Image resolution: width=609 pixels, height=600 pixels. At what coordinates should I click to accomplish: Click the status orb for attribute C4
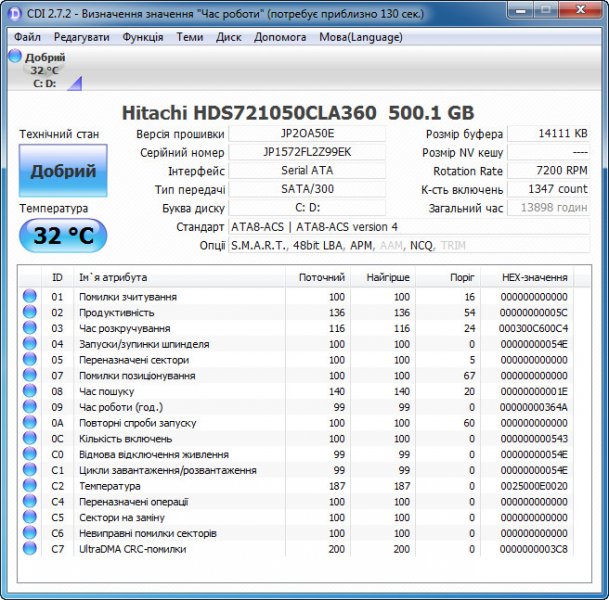(x=30, y=501)
